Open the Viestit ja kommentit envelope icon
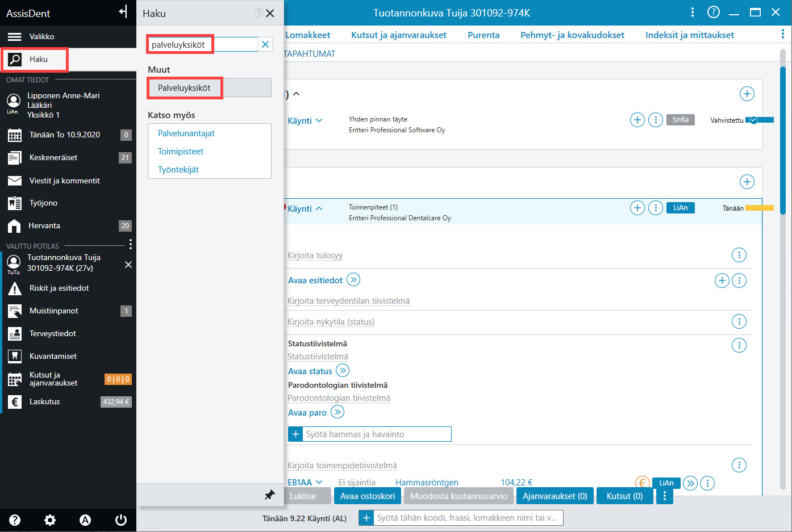Viewport: 792px width, 532px height. click(14, 181)
